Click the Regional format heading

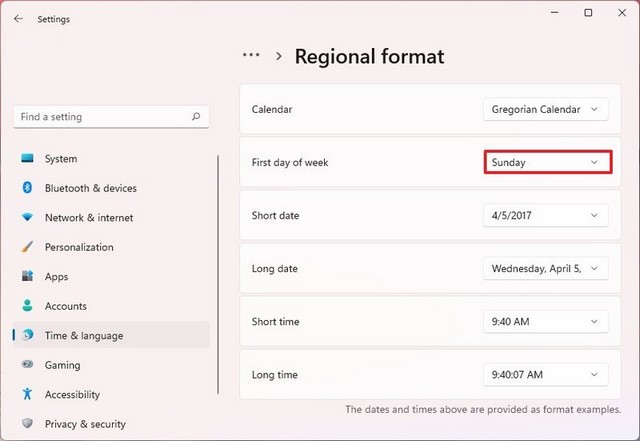pos(369,56)
